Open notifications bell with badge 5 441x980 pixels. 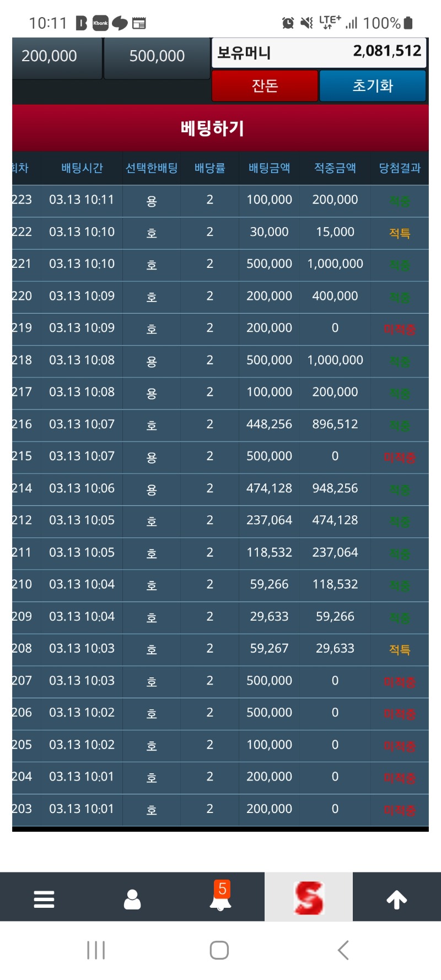(x=220, y=897)
